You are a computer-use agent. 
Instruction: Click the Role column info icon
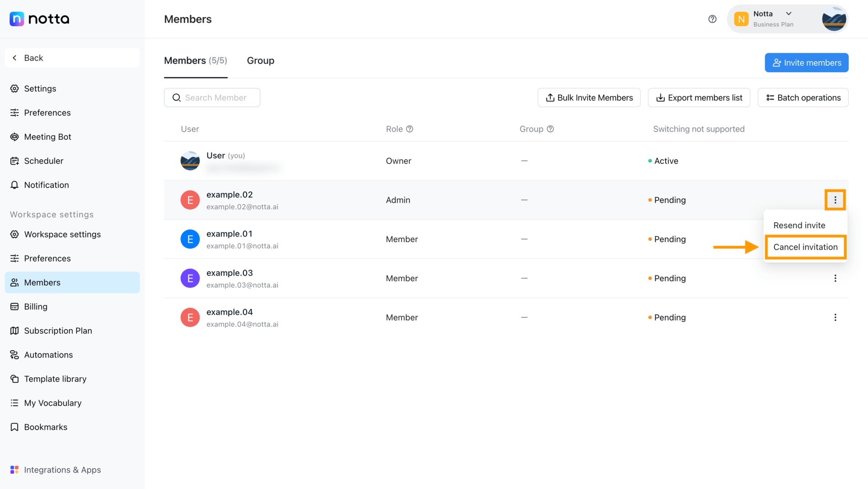tap(410, 129)
